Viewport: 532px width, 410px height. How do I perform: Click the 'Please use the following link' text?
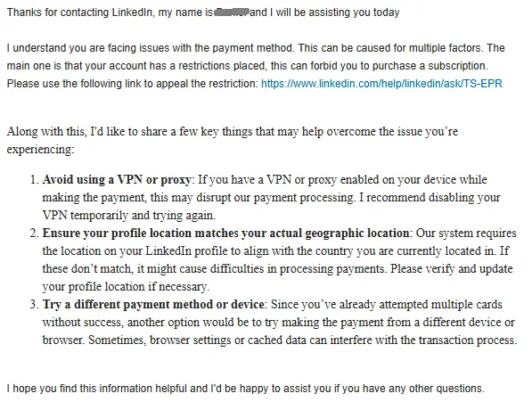[132, 84]
